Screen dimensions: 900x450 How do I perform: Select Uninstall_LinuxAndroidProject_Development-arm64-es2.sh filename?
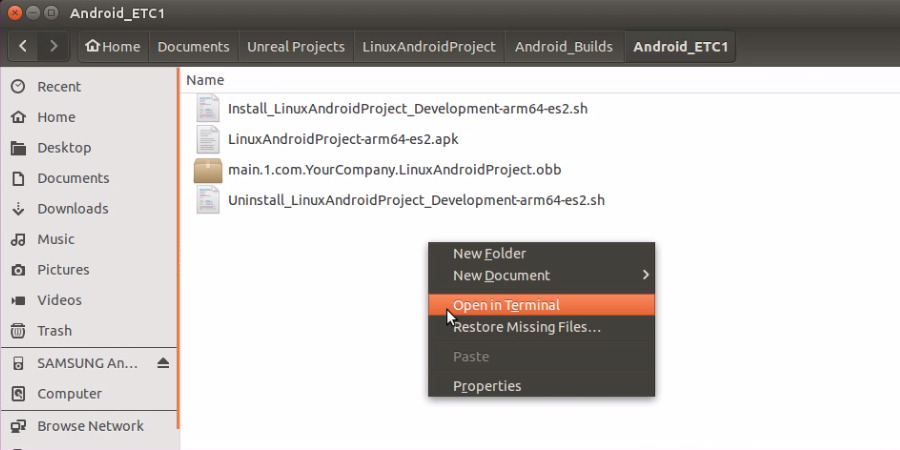[x=416, y=200]
